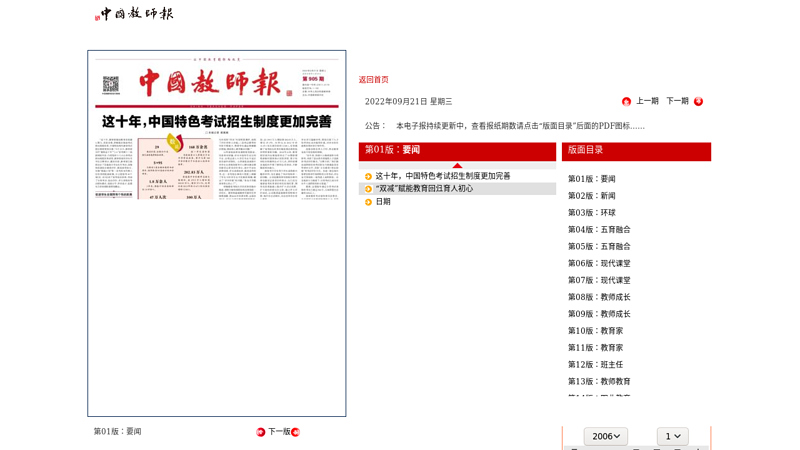Screen dimensions: 800x450
Task: Click the pink infographic on newspaper page
Action: 176,167
